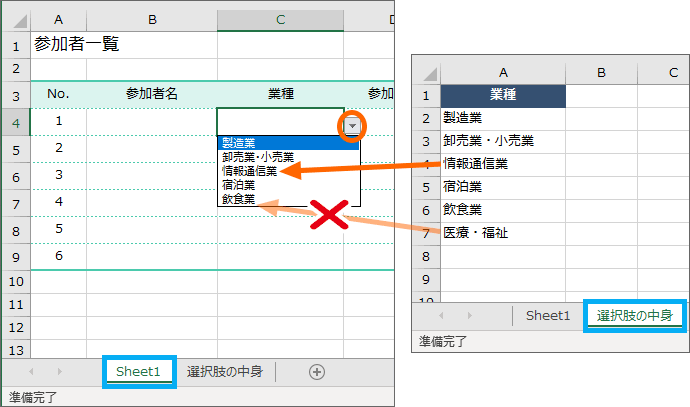Click cell A7 containing number 4

[x=59, y=203]
